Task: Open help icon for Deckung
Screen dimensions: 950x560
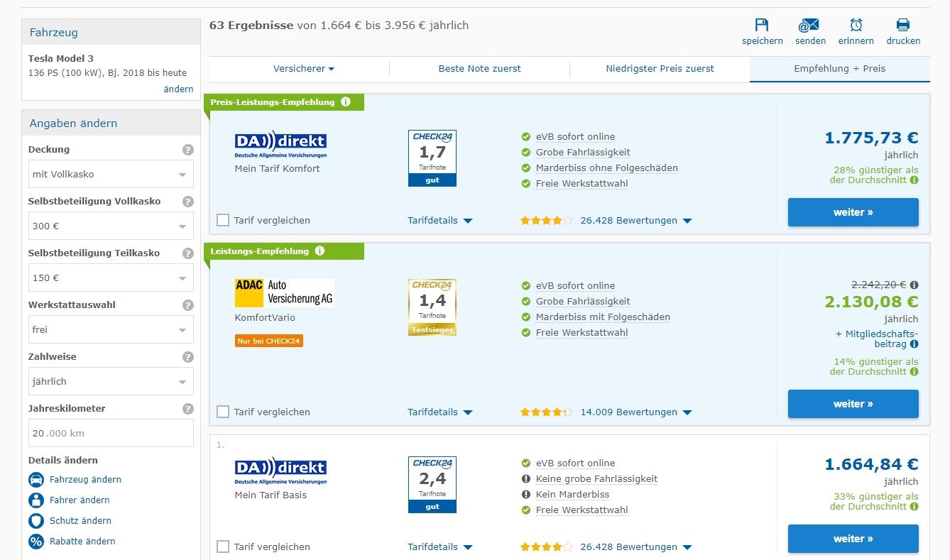Action: (187, 150)
